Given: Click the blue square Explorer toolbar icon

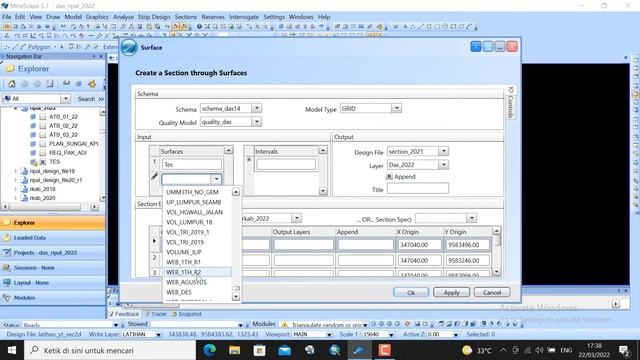Looking at the screenshot, I should click(78, 84).
